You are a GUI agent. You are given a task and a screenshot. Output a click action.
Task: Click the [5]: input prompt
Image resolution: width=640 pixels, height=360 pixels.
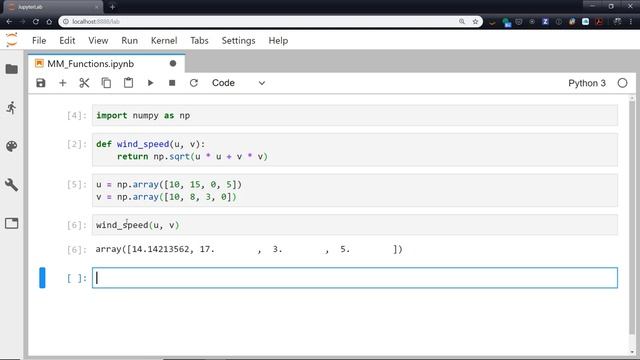point(77,184)
